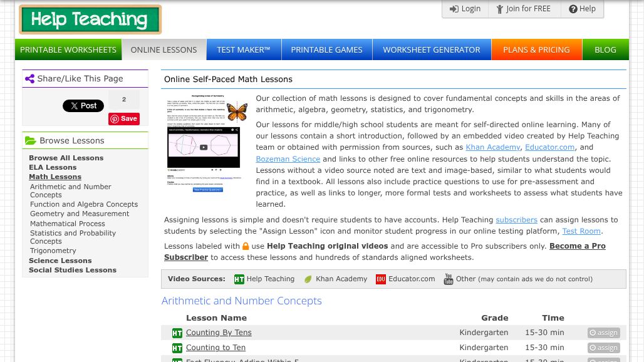Viewport: 644px width, 362px height.
Task: Click the HT icon beside Counting to Ten
Action: pos(177,348)
